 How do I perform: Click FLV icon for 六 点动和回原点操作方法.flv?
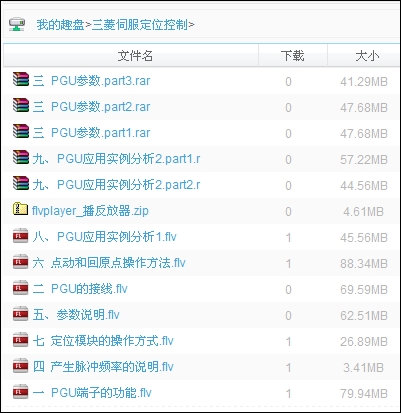[x=20, y=261]
